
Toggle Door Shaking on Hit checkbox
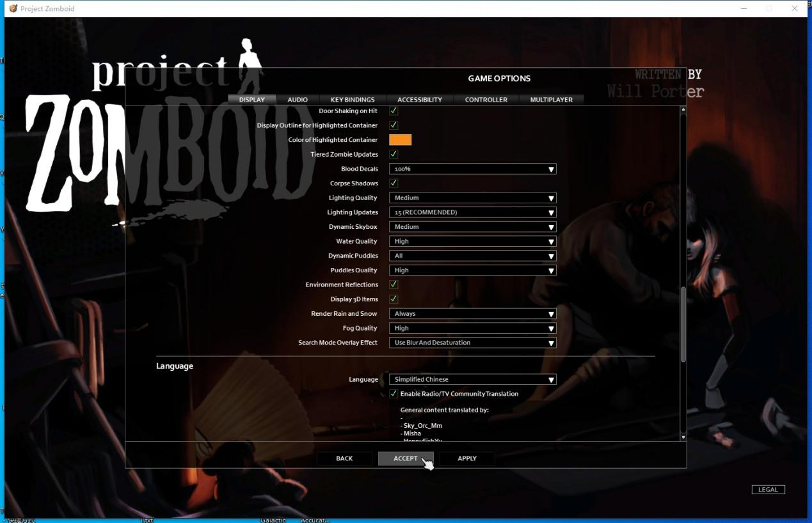pos(394,111)
